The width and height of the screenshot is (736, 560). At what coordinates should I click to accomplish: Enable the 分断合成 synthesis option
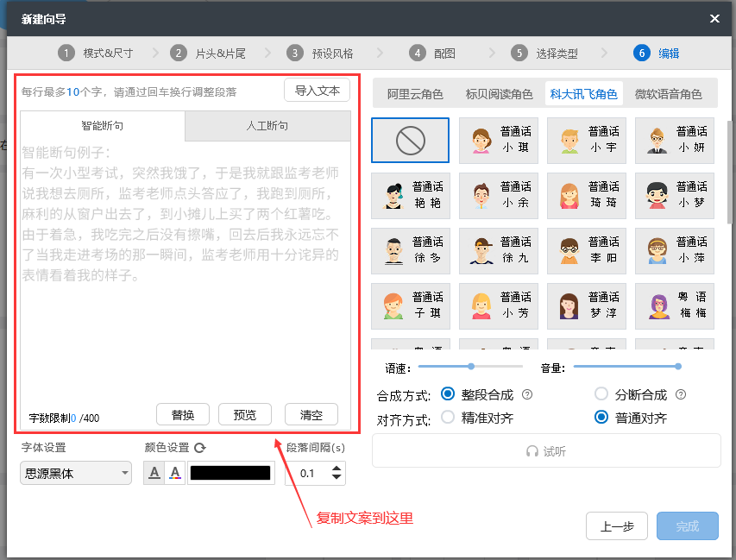pyautogui.click(x=601, y=393)
